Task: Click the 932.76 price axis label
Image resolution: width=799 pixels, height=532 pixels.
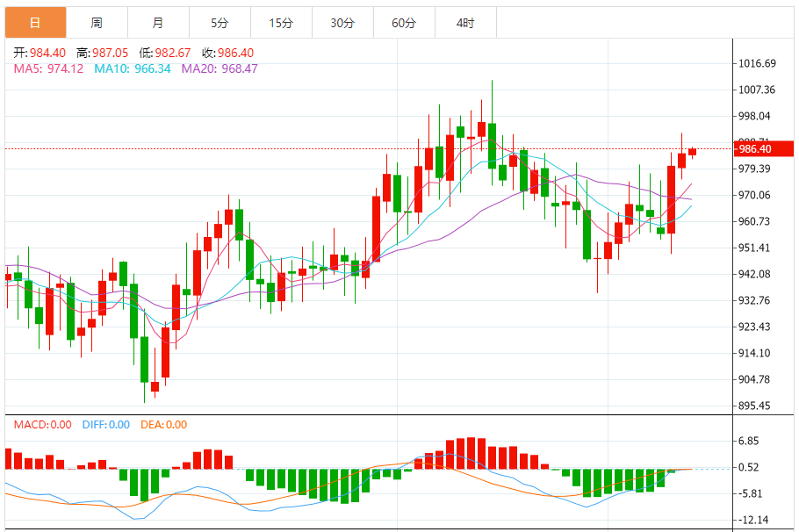Action: 755,300
